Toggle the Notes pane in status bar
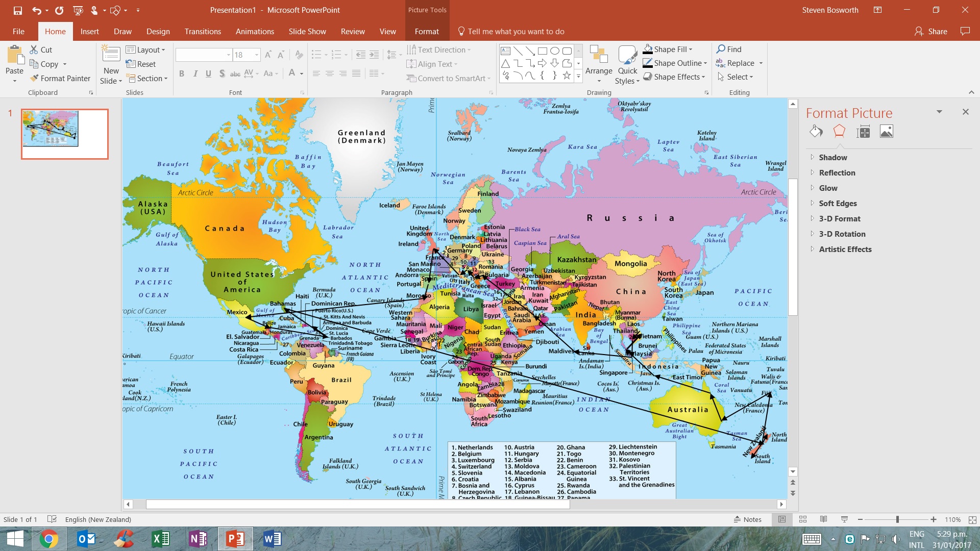 (748, 519)
